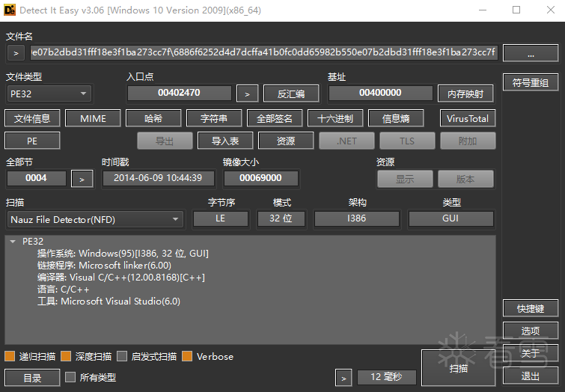The width and height of the screenshot is (565, 392).
Task: Select result row 链接程序: Microsoft linker(6.00)
Action: point(104,265)
